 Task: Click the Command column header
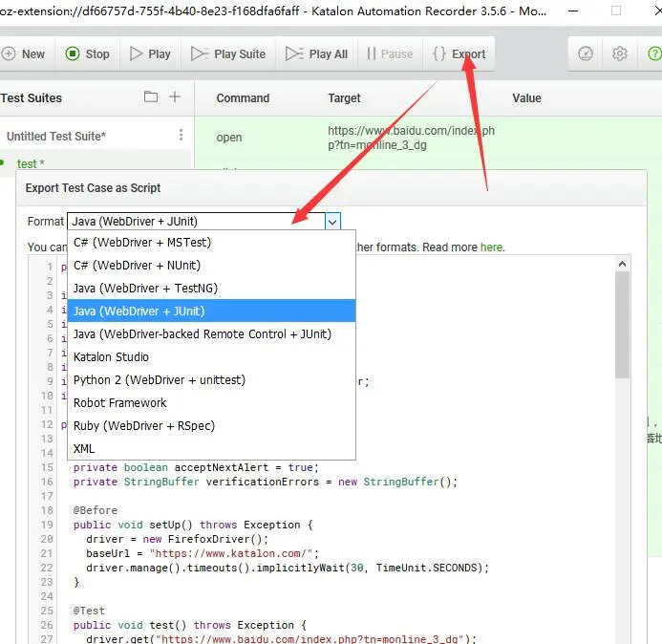(x=243, y=98)
